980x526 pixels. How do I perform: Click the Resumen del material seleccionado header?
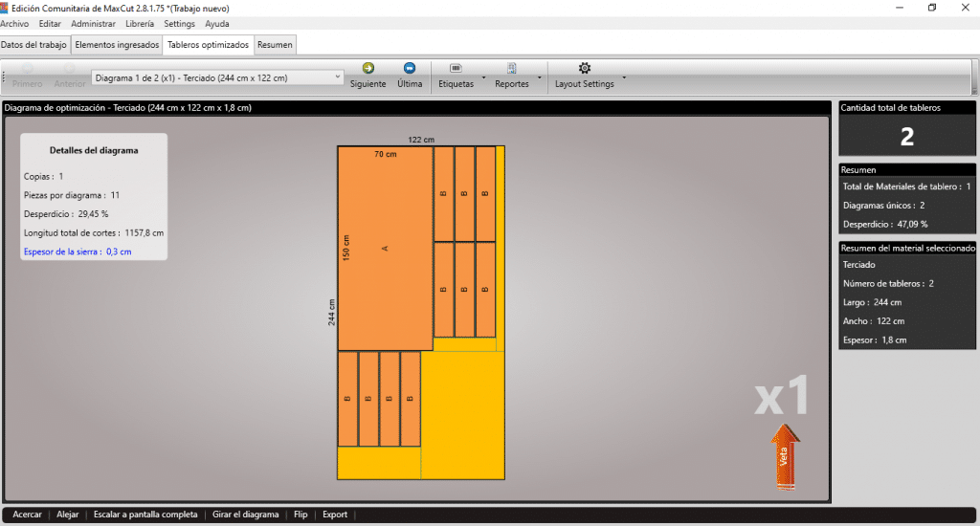click(x=907, y=248)
